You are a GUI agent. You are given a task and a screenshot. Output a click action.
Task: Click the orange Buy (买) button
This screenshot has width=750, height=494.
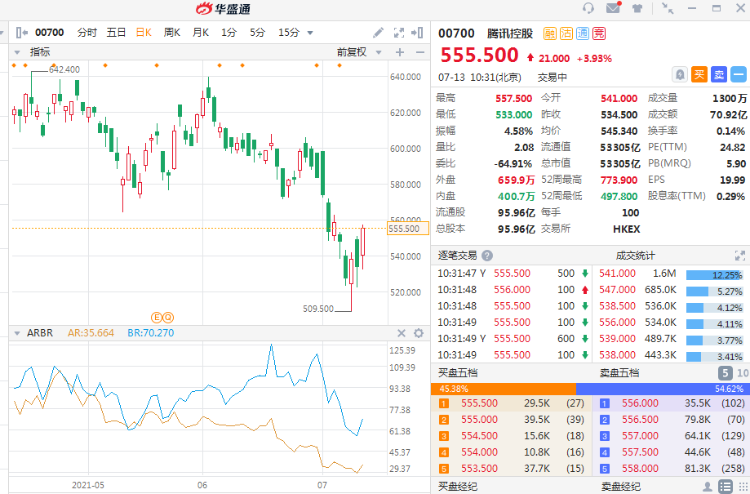point(699,75)
